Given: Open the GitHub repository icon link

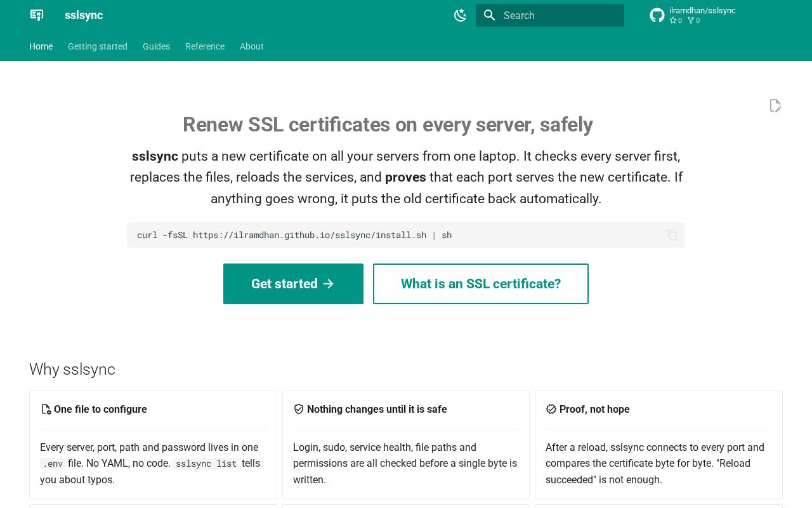Looking at the screenshot, I should [657, 15].
